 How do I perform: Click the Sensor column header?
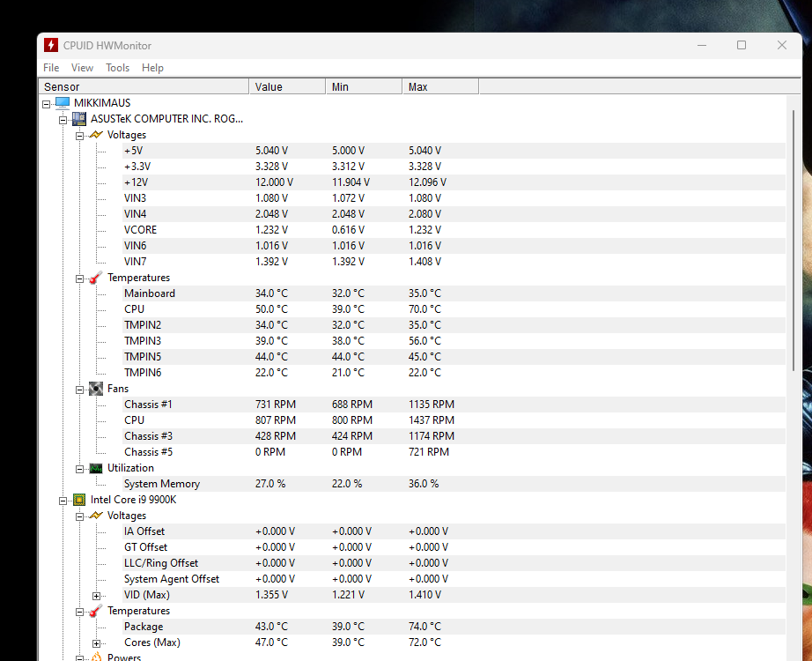click(x=144, y=86)
